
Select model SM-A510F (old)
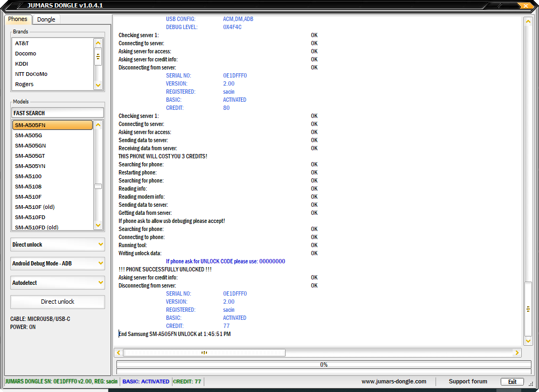tap(52, 207)
